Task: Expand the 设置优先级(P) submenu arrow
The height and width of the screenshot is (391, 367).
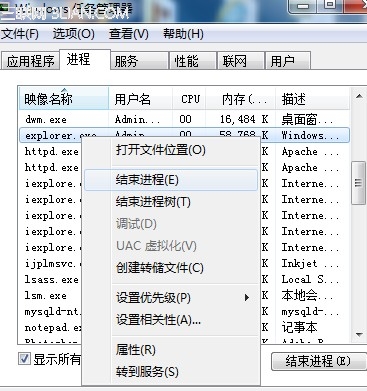Action: (x=247, y=297)
